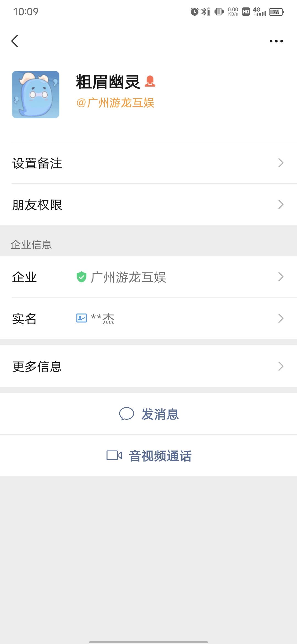Expand the 更多信息 chevron

coord(280,366)
